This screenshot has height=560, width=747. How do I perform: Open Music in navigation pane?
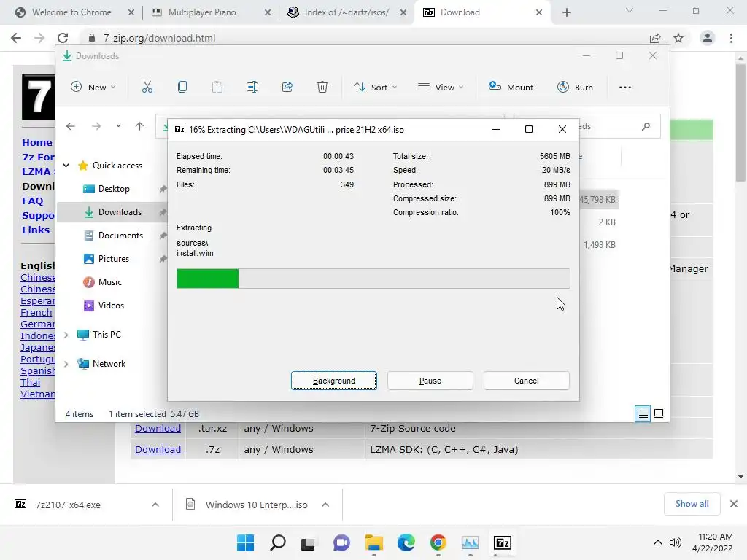(x=109, y=282)
